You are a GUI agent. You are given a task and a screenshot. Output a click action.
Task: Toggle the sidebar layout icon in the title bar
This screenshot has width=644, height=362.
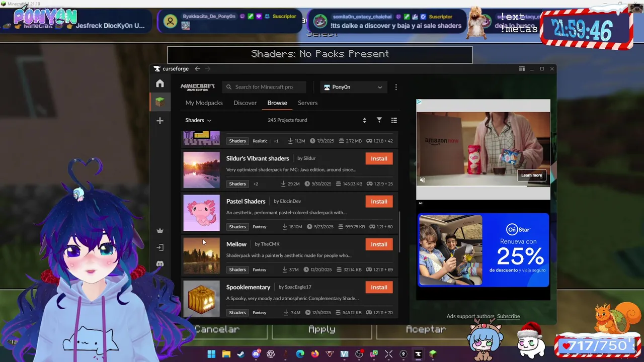(522, 69)
